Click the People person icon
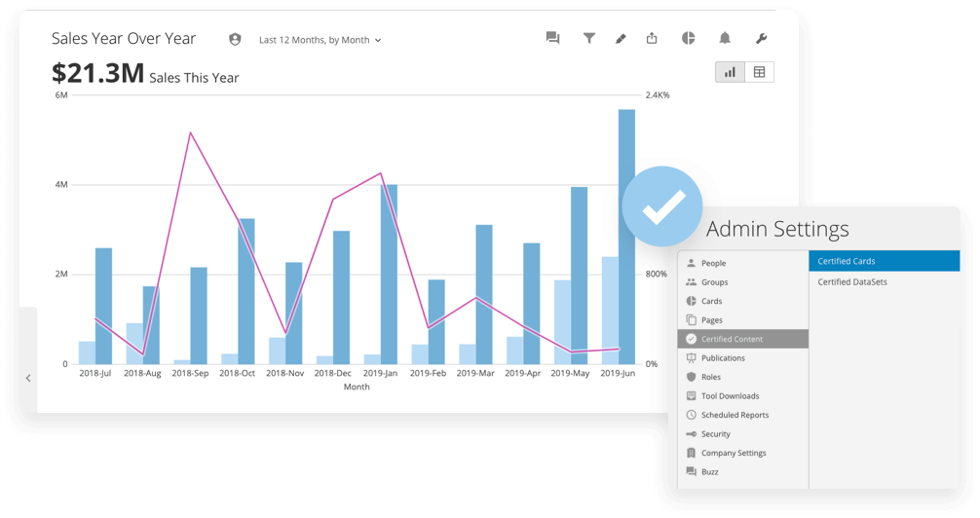Viewport: 980px width, 518px height. [692, 263]
